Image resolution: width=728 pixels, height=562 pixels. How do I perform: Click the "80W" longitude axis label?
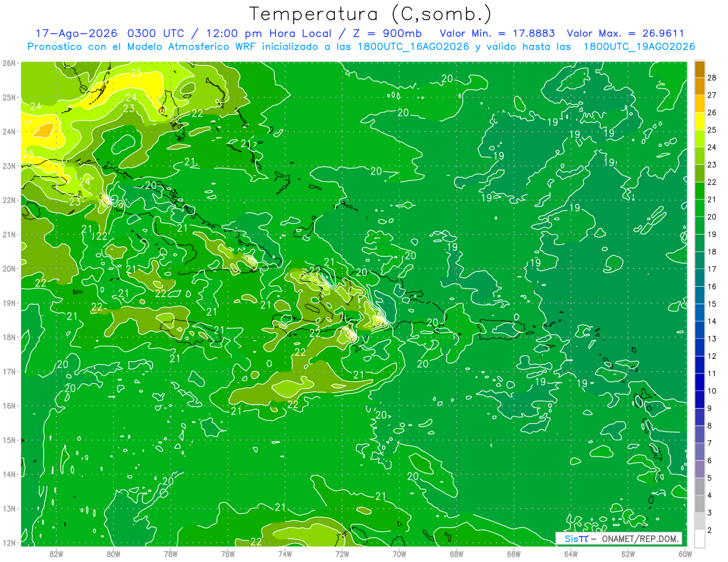pos(113,554)
